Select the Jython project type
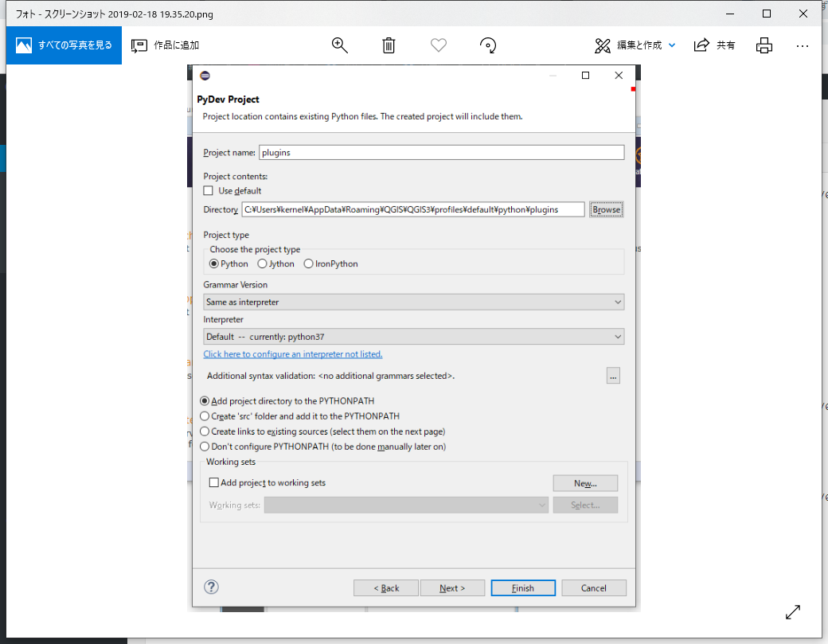This screenshot has height=644, width=828. pyautogui.click(x=263, y=264)
